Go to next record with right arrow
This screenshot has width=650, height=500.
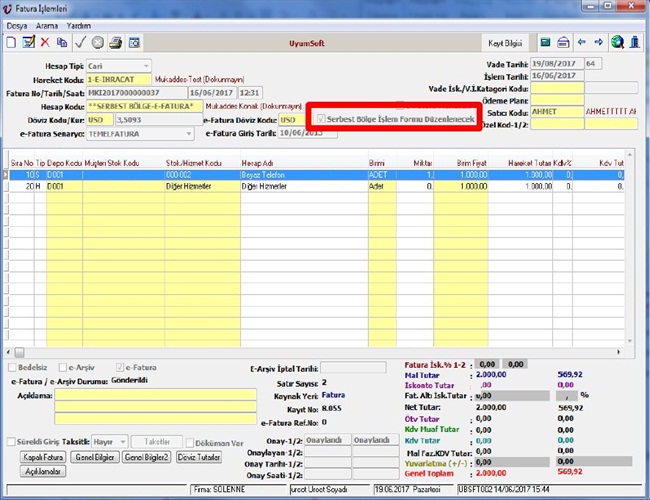[x=599, y=42]
